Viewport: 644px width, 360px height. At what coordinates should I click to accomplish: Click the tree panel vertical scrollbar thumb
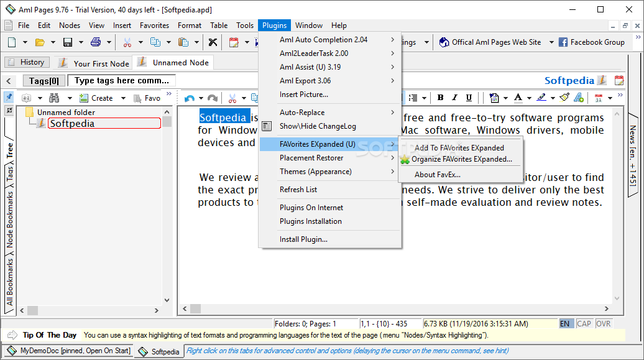coord(167,122)
